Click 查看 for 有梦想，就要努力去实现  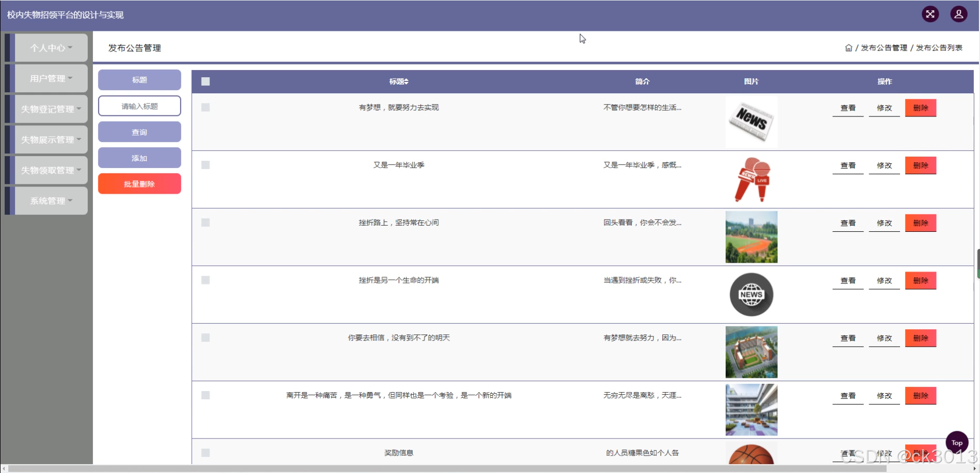(848, 108)
